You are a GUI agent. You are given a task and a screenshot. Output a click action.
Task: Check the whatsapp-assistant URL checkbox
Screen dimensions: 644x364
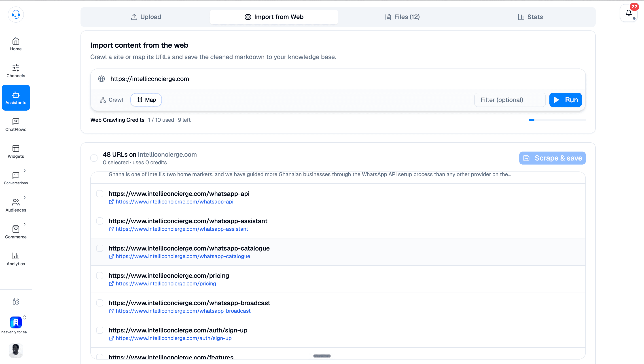pos(100,221)
